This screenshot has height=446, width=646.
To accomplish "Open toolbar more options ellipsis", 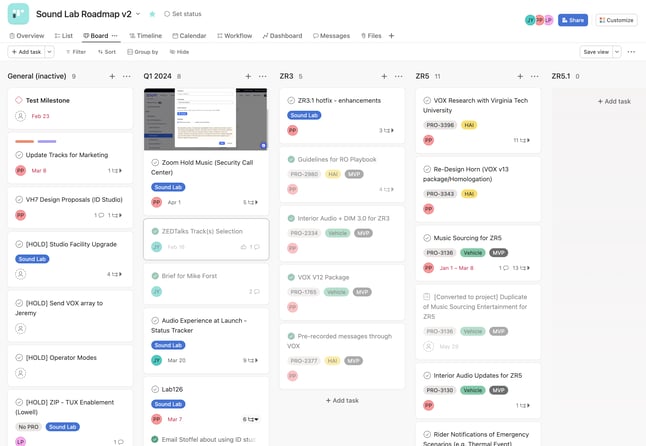I will click(631, 52).
